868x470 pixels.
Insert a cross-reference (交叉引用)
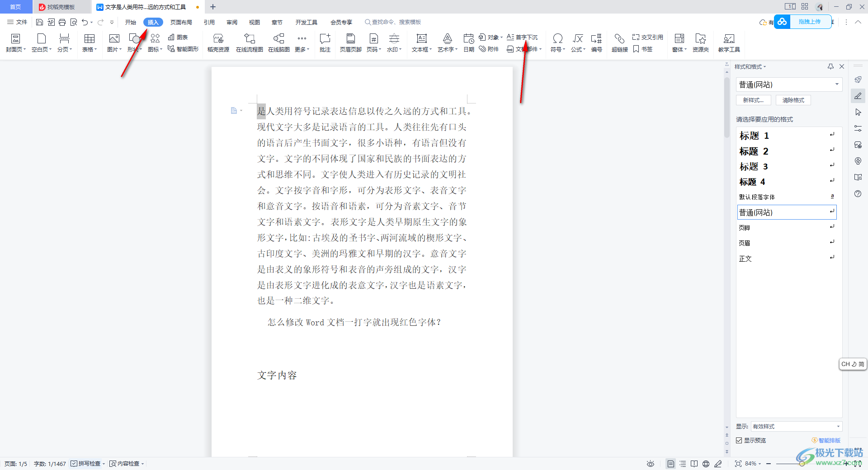[648, 37]
